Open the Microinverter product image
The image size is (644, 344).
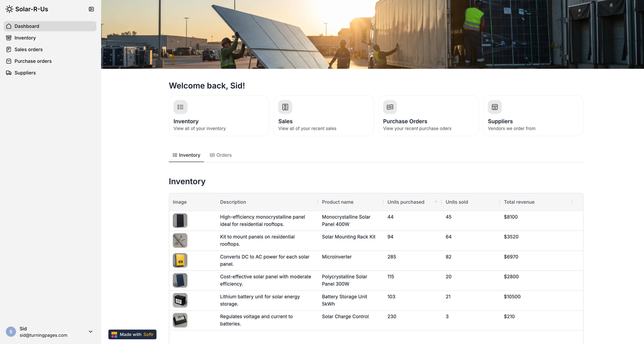tap(180, 260)
